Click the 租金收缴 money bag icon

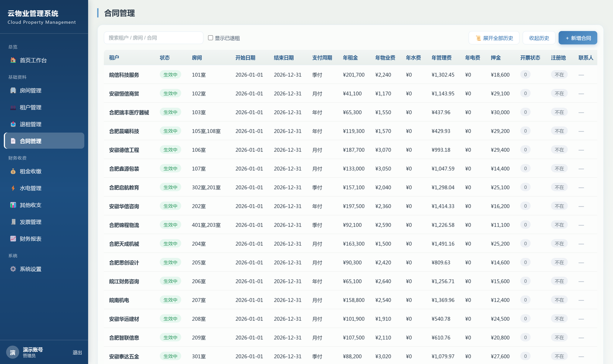(x=13, y=171)
